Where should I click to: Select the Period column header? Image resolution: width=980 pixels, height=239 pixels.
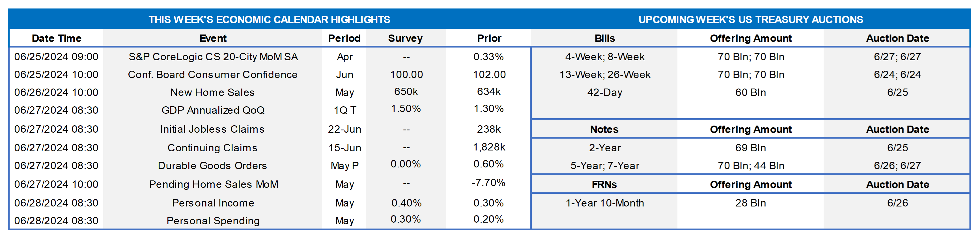coord(344,38)
